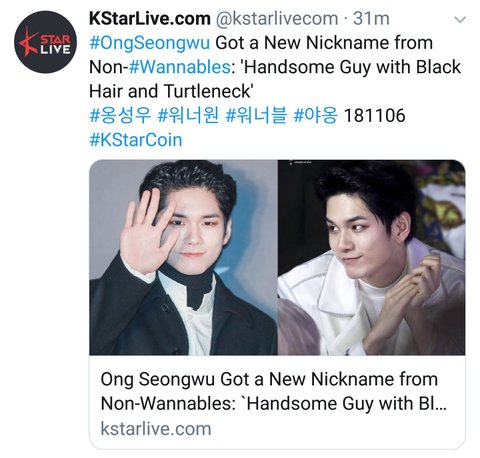Open the right photo with white jacket
The height and width of the screenshot is (458, 480).
coord(372,257)
